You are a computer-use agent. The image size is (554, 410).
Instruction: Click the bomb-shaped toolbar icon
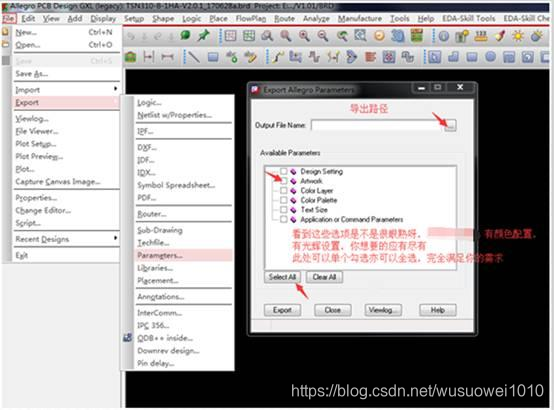point(536,36)
